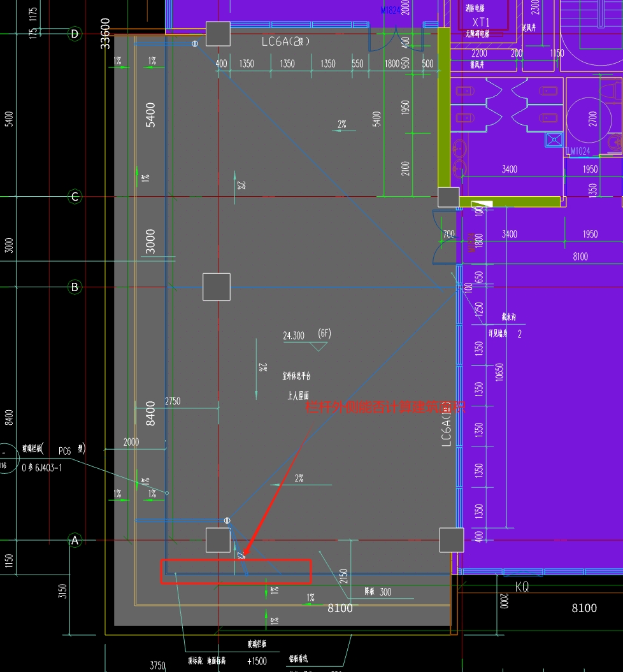The width and height of the screenshot is (623, 672).
Task: Select the "铝板看线" note
Action: tap(298, 659)
